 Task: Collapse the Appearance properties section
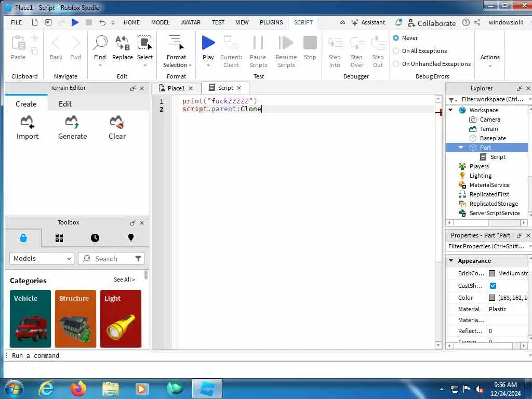(451, 261)
